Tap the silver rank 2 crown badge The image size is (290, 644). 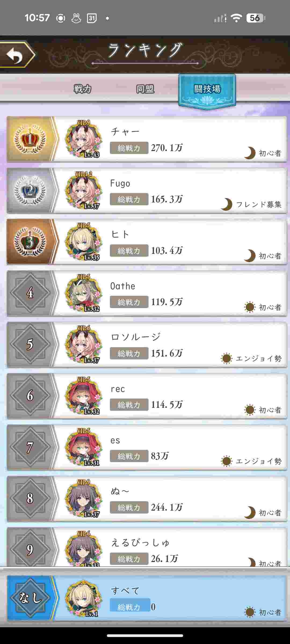coord(30,191)
